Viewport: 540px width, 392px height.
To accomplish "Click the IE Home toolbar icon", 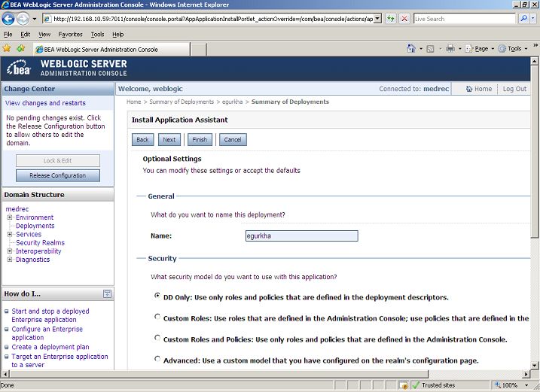I will (411, 48).
